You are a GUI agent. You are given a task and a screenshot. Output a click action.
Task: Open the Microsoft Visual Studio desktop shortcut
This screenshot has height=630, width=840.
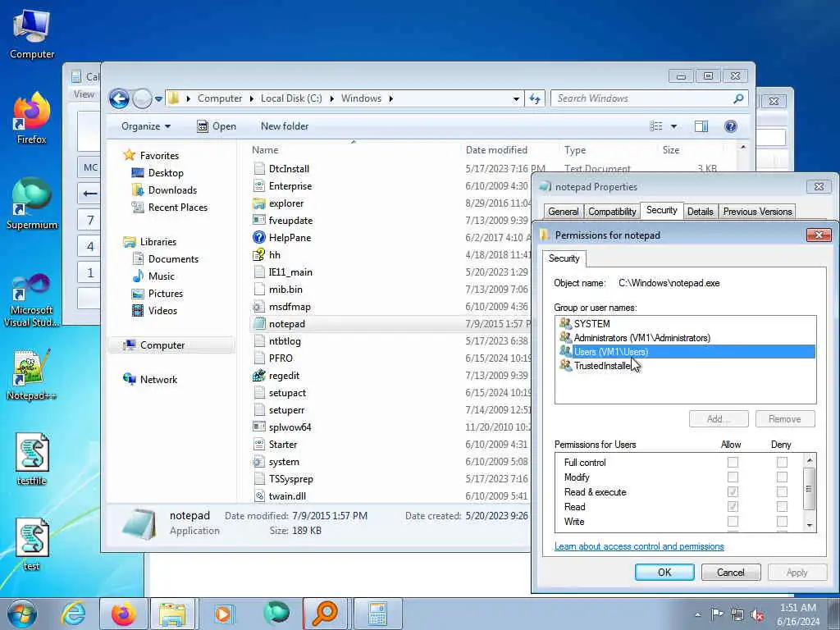tap(32, 300)
